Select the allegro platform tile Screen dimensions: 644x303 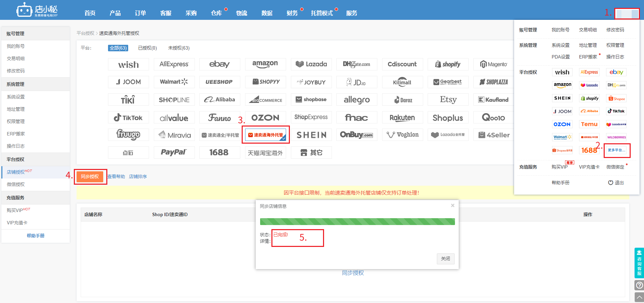(357, 100)
